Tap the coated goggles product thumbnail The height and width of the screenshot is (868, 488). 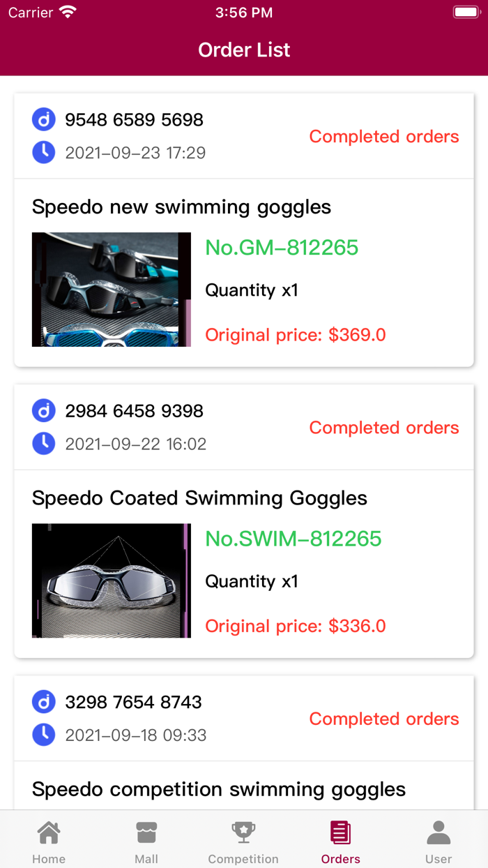tap(111, 580)
